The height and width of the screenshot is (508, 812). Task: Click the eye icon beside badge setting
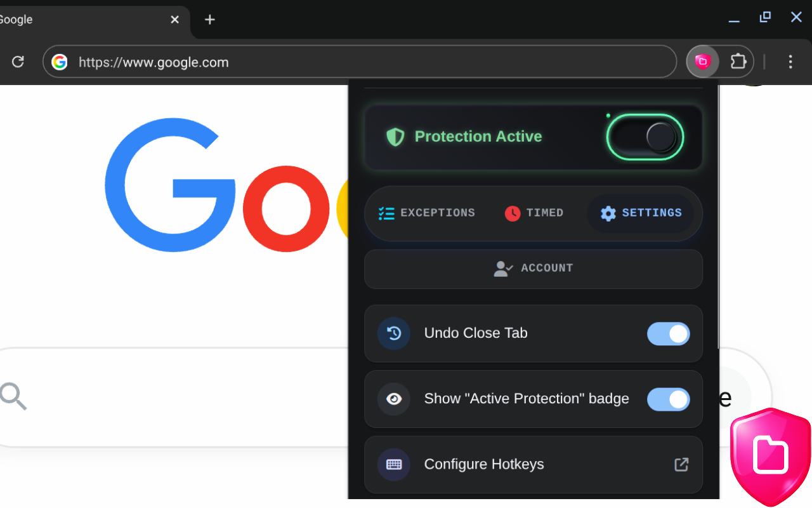[x=394, y=399]
